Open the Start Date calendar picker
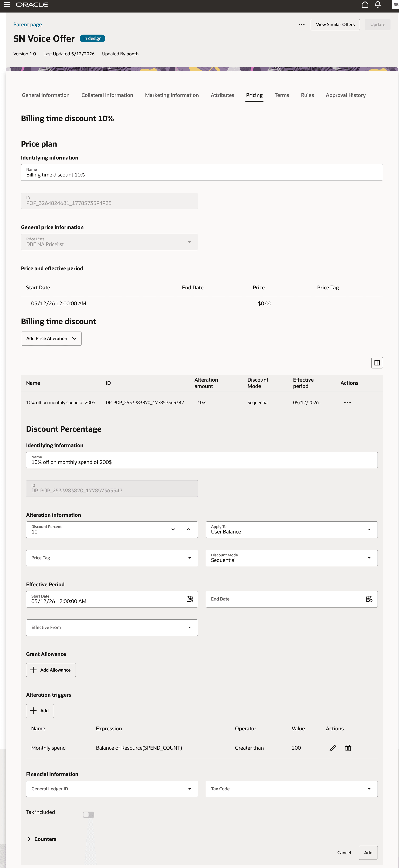Screen dimensions: 399x868 coord(190,599)
